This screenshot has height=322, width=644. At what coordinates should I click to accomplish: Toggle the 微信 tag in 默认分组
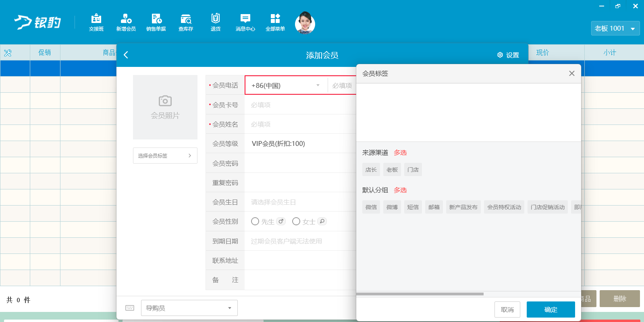tap(371, 207)
